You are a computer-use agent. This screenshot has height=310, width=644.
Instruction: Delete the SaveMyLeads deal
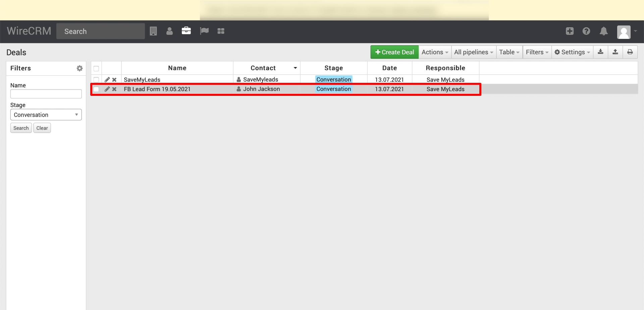click(x=114, y=80)
